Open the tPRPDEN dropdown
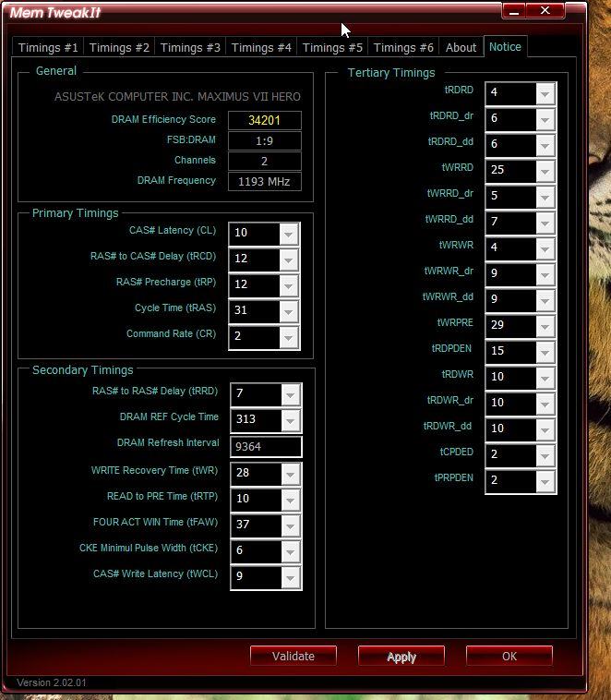 coord(545,482)
